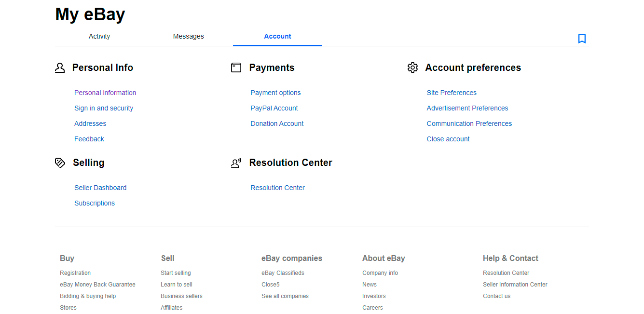The image size is (644, 314).
Task: Open the Messages tab
Action: click(189, 36)
